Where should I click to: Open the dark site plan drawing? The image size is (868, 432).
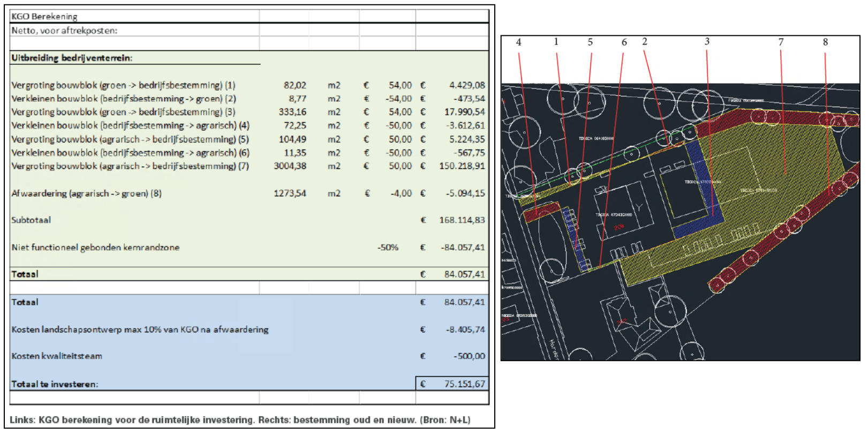pos(680,221)
